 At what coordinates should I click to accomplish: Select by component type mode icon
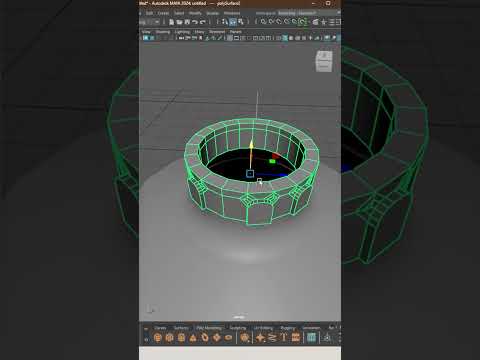coord(241,22)
